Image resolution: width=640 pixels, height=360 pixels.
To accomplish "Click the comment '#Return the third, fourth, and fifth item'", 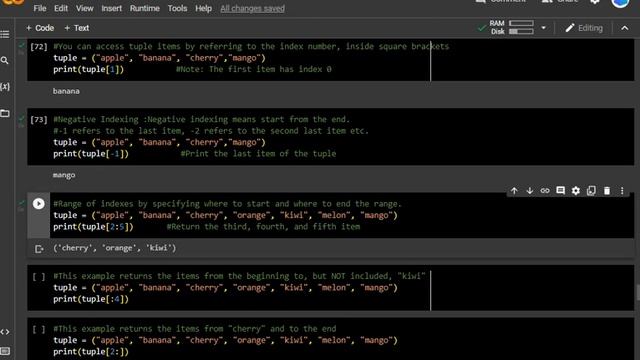I will tap(264, 227).
